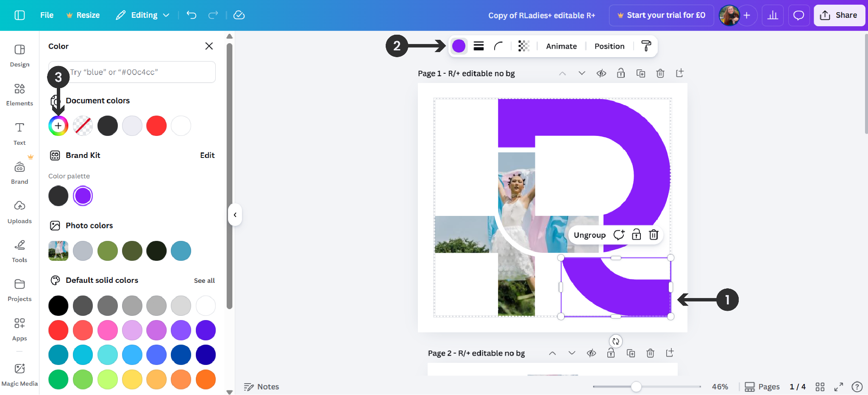Open grid view of pages

pos(820,387)
